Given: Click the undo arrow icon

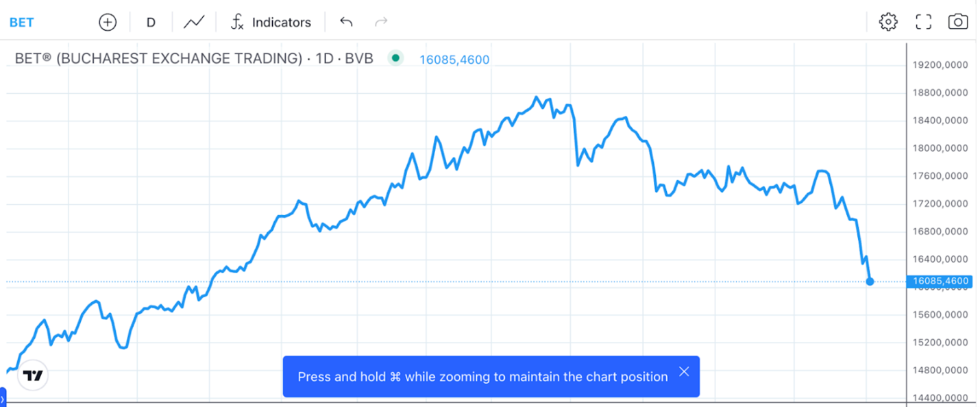Looking at the screenshot, I should [346, 22].
